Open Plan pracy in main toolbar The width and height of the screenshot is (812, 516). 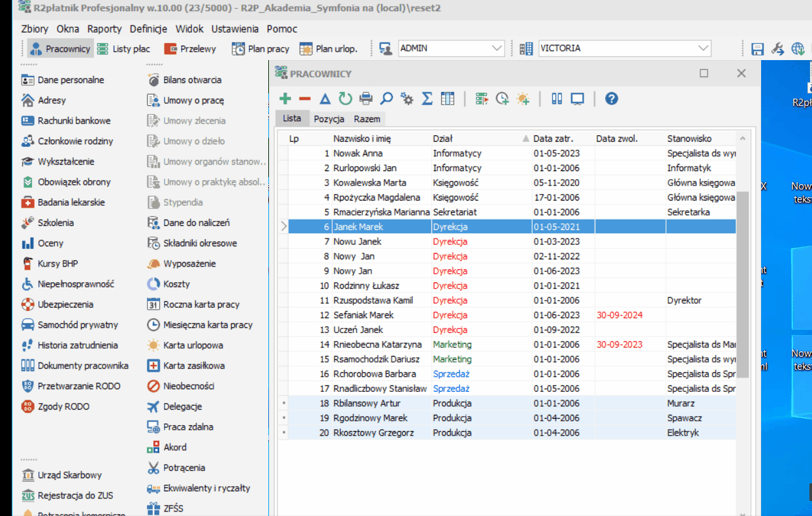[x=260, y=48]
